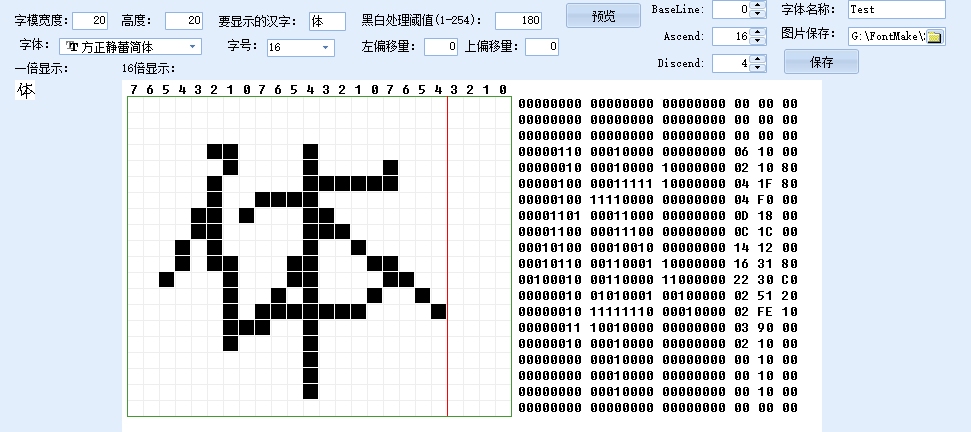The image size is (971, 432).
Task: Click the 字体名称 label
Action: [x=808, y=9]
